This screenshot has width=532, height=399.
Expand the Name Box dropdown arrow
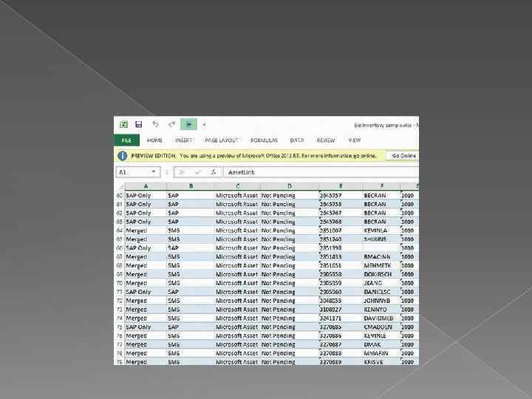[154, 172]
